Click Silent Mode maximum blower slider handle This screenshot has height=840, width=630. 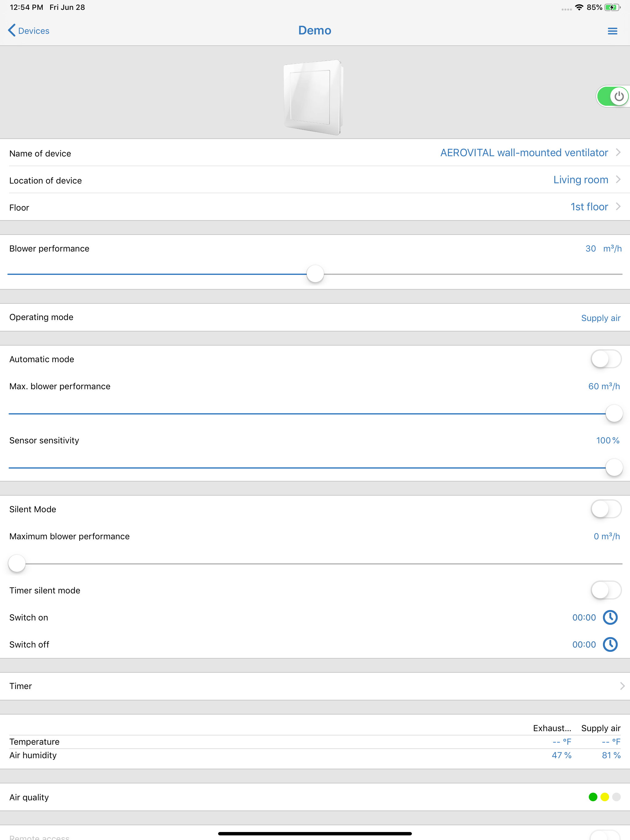tap(17, 564)
